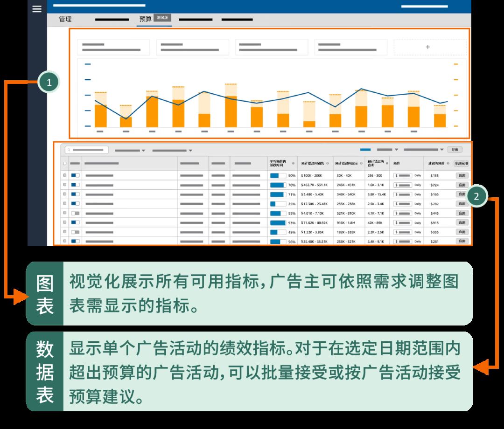This screenshot has width=504, height=429.
Task: Click info icon beside 预计错过的展示 header
Action: [361, 164]
